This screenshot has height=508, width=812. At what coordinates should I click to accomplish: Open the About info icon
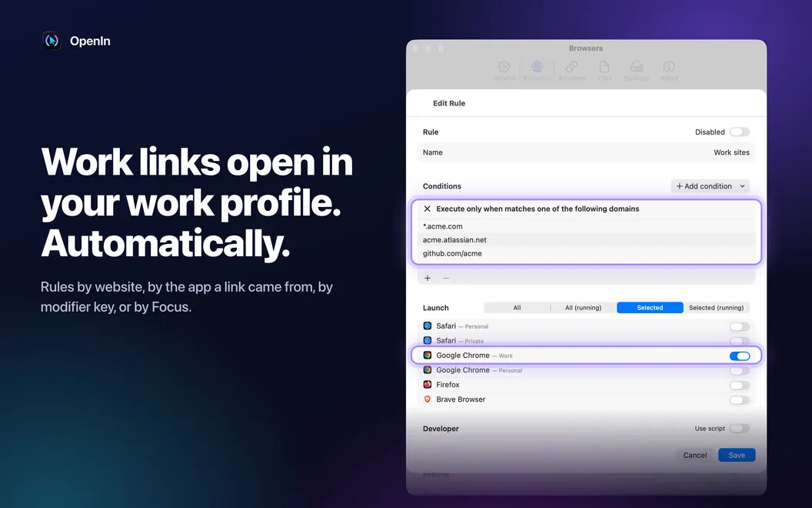tap(669, 67)
